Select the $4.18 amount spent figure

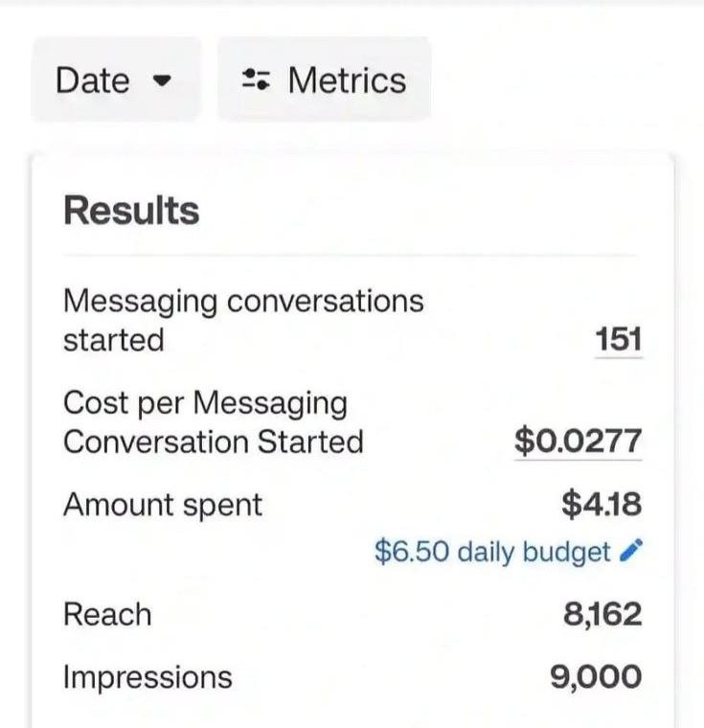click(601, 504)
